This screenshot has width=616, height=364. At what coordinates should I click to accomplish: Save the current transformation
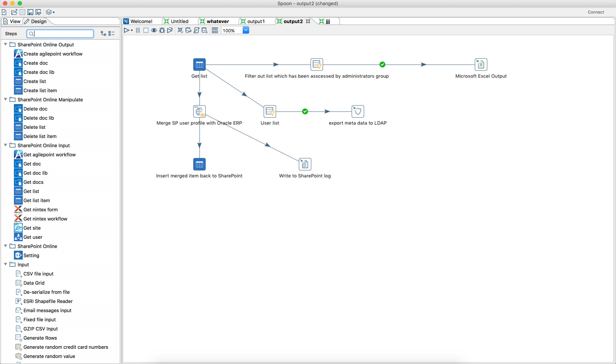(30, 12)
